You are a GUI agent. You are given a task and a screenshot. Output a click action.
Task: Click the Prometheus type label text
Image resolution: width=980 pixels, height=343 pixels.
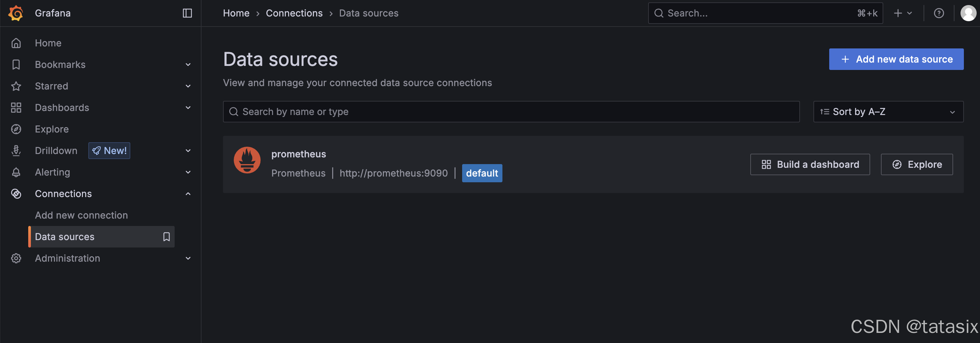[x=298, y=173]
